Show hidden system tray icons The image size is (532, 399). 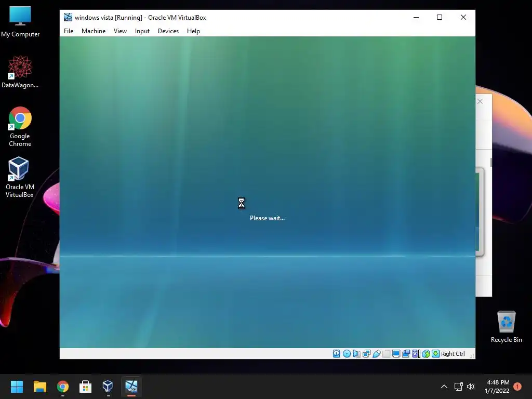pyautogui.click(x=444, y=387)
